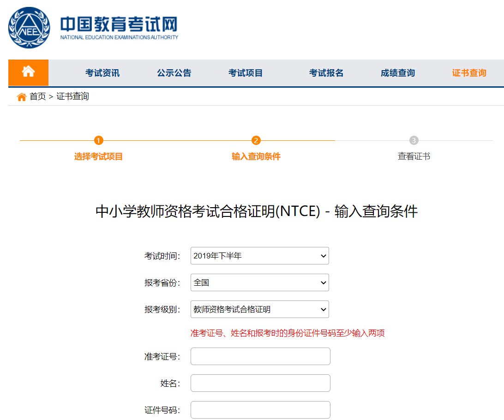The width and height of the screenshot is (504, 420).
Task: Click the small house icon in breadcrumb
Action: 22,96
